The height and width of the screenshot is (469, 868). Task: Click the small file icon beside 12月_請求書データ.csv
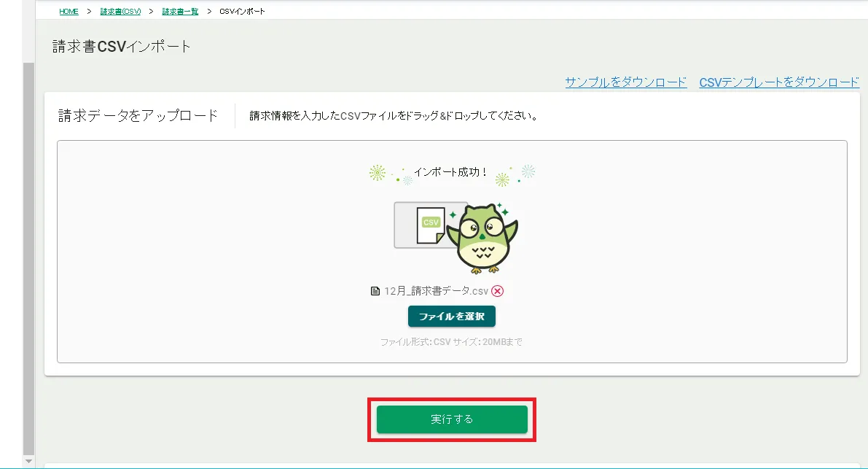point(375,291)
